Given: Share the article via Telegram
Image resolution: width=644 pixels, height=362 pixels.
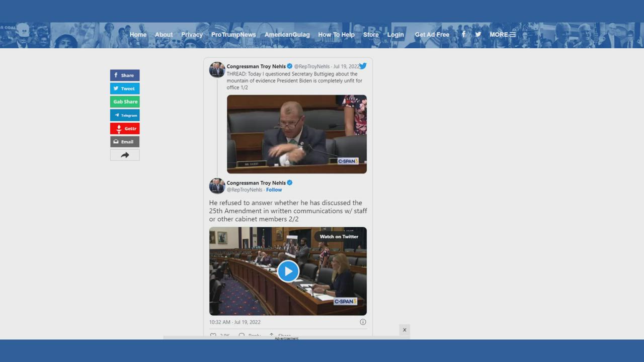Looking at the screenshot, I should [x=125, y=115].
